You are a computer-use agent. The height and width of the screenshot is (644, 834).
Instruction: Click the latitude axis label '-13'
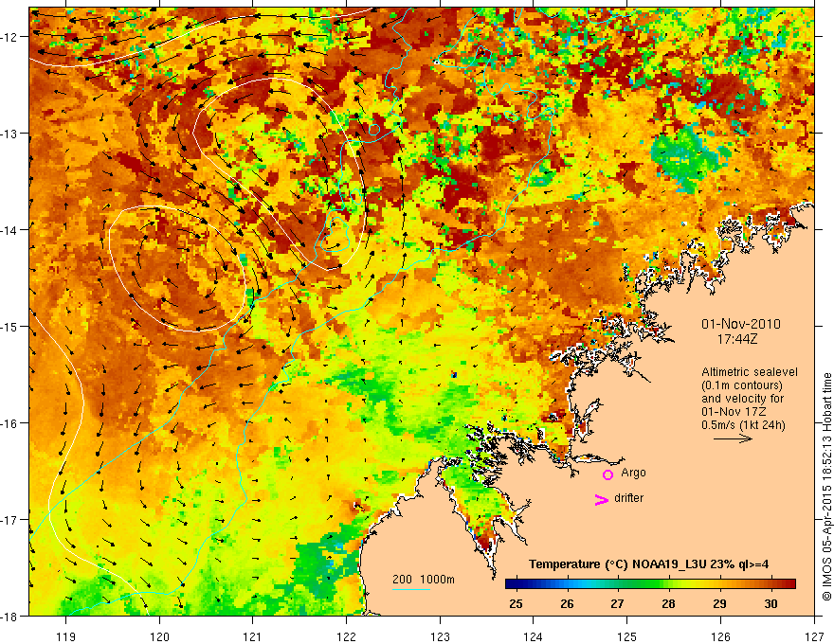coord(9,134)
